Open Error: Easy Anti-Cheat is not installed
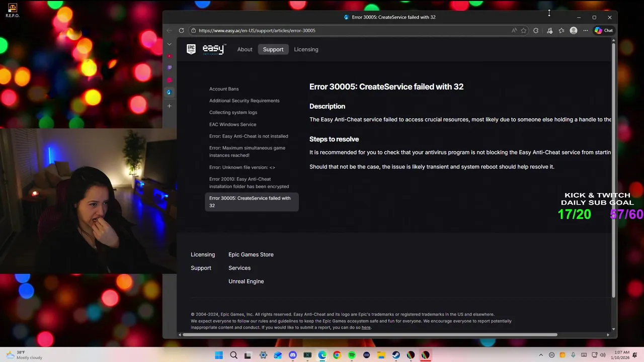 [249, 136]
